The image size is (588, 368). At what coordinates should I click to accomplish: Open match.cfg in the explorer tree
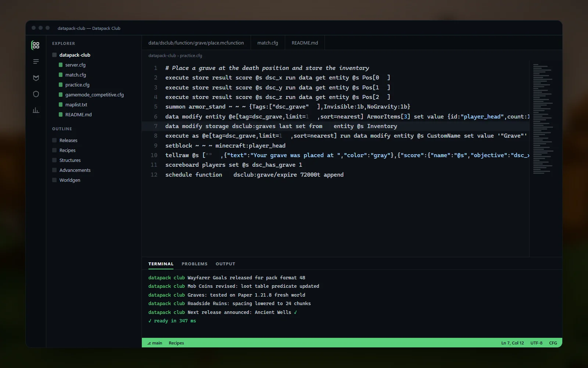tap(76, 75)
